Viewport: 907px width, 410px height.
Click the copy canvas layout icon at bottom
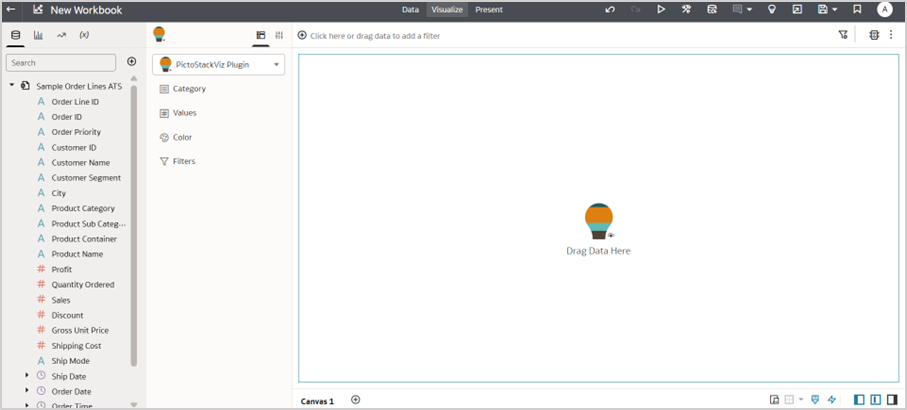pos(775,400)
